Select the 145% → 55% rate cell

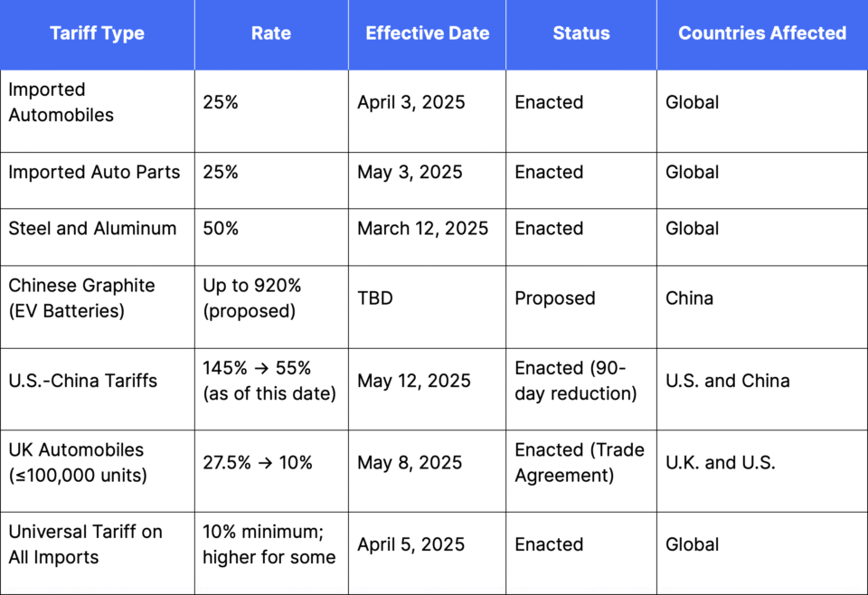[x=271, y=389]
